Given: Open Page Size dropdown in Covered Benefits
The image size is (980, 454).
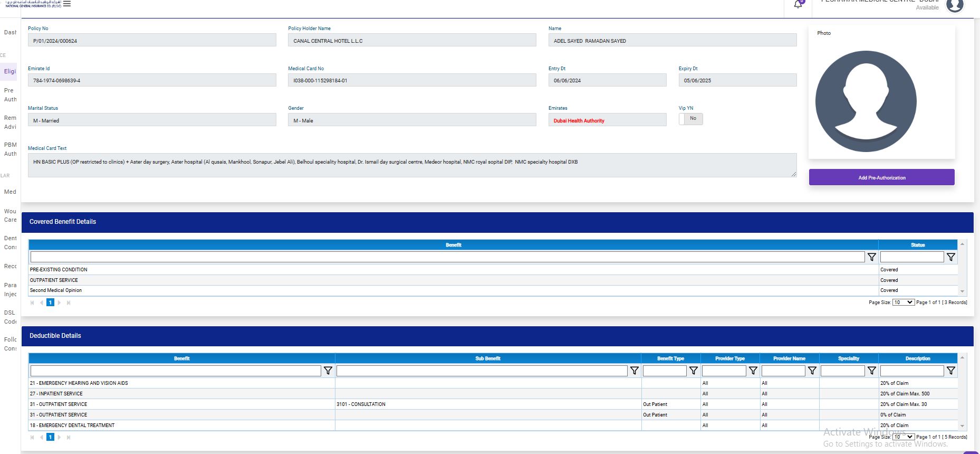Looking at the screenshot, I should pyautogui.click(x=903, y=302).
